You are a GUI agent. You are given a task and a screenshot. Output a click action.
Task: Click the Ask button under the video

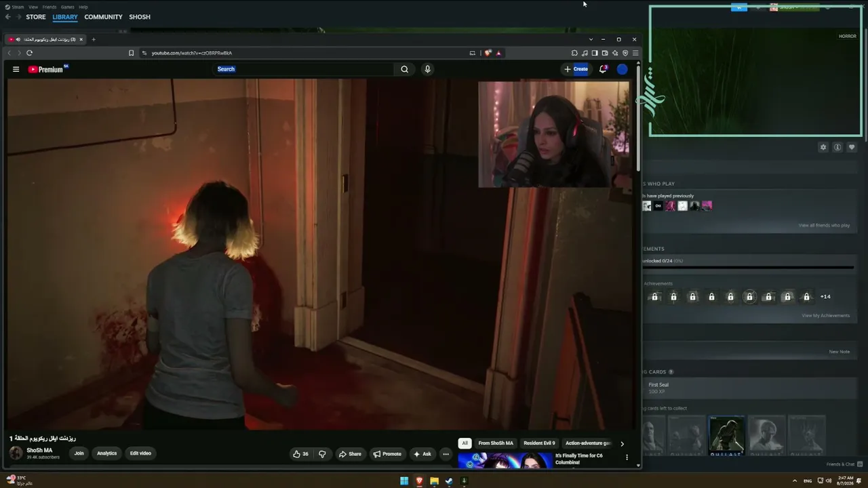[422, 454]
